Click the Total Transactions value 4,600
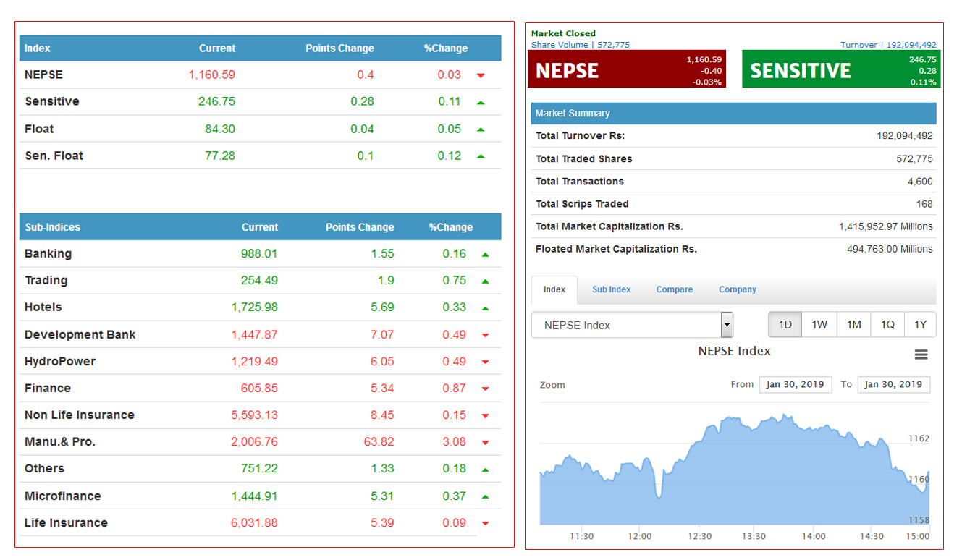Image resolution: width=962 pixels, height=560 pixels. point(920,182)
